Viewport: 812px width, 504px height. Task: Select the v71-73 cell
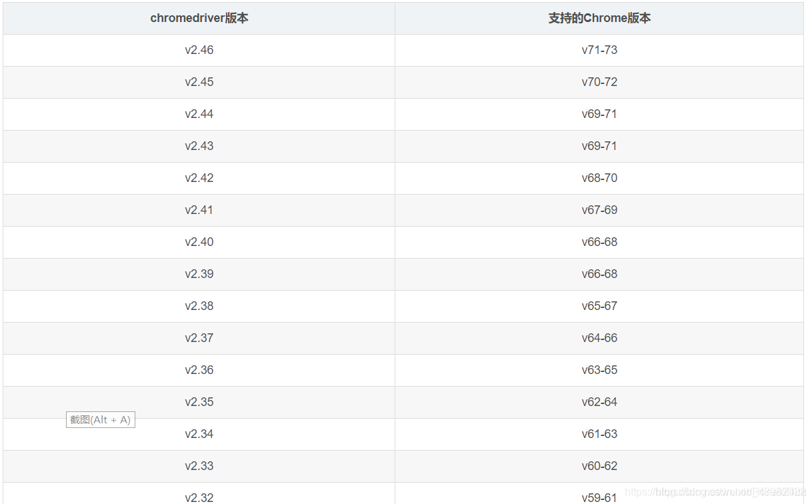click(x=599, y=50)
